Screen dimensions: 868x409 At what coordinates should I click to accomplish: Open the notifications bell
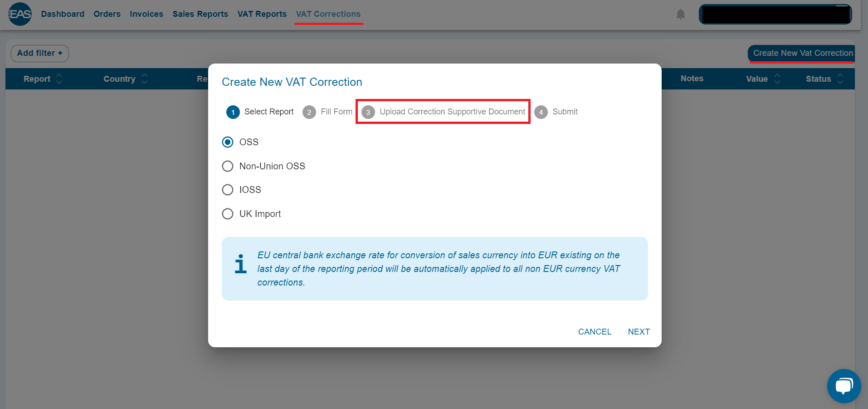(680, 15)
